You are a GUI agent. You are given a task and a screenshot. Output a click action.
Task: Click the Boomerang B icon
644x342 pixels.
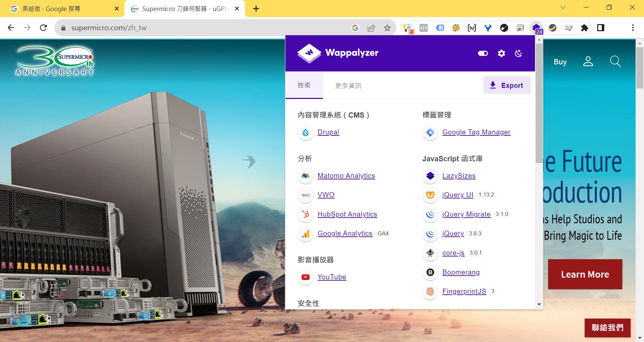click(x=430, y=272)
